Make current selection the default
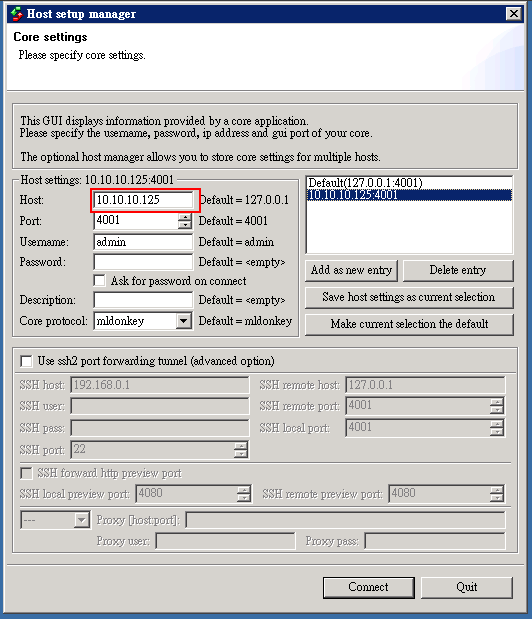The height and width of the screenshot is (619, 532). [409, 324]
